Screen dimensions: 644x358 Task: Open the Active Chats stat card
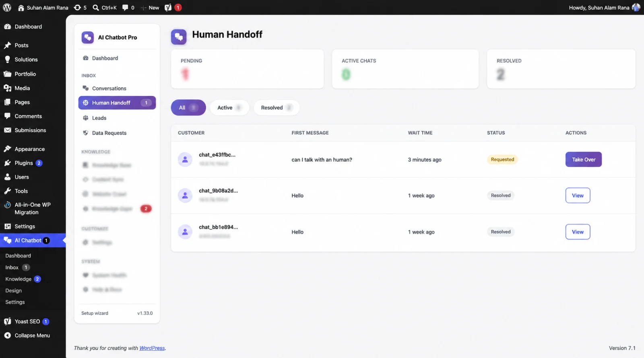[405, 69]
